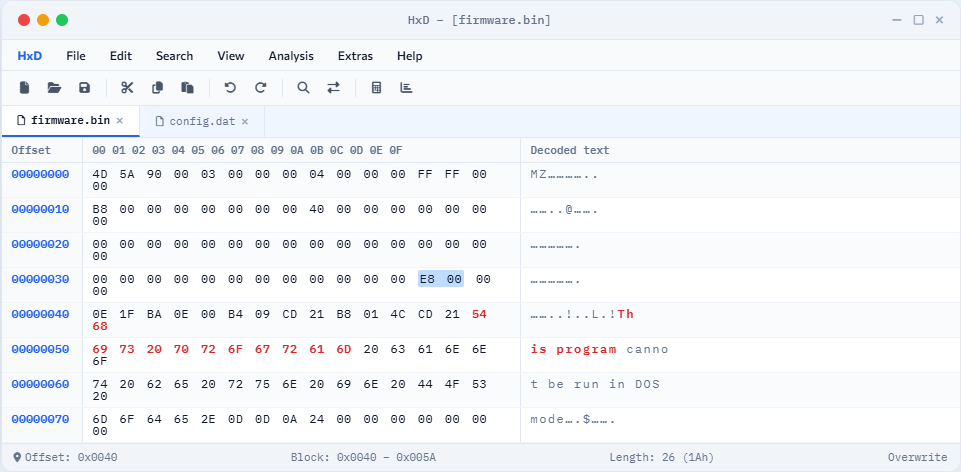Copy selected bytes using copy icon
Viewport: 961px width, 472px height.
(158, 88)
